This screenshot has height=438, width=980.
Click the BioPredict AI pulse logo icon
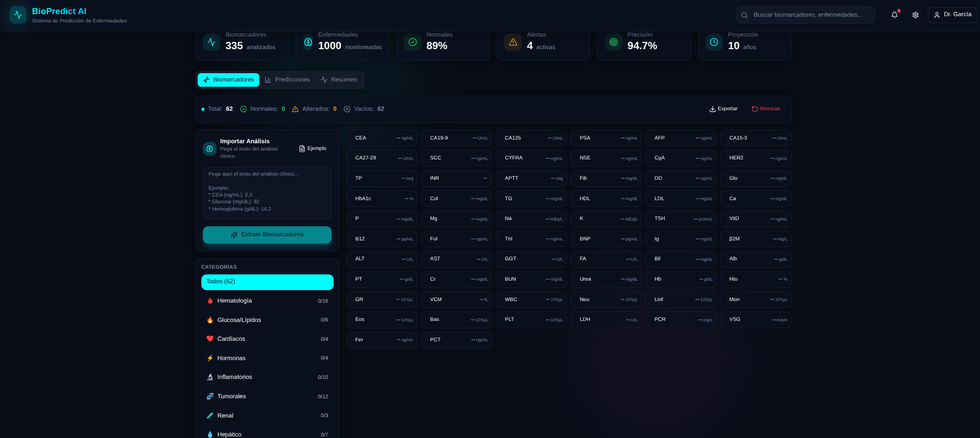[x=18, y=15]
